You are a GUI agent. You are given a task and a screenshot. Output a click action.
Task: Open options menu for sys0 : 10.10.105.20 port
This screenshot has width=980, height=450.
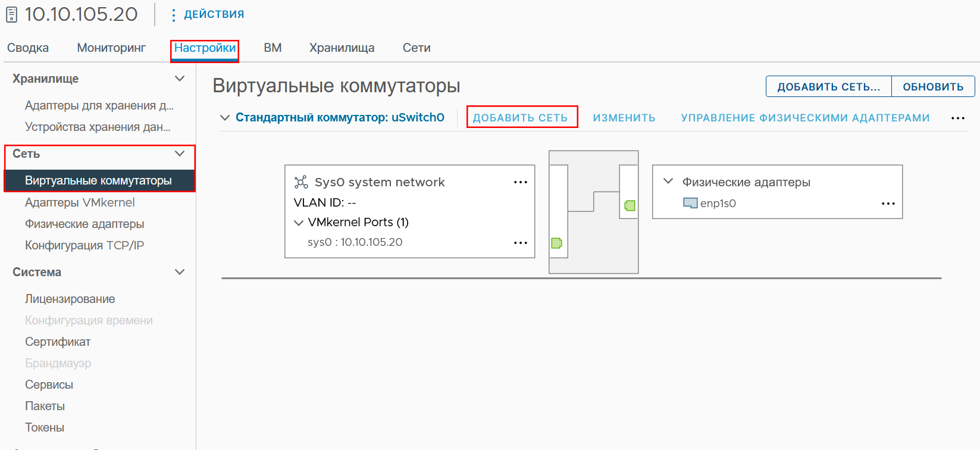521,242
